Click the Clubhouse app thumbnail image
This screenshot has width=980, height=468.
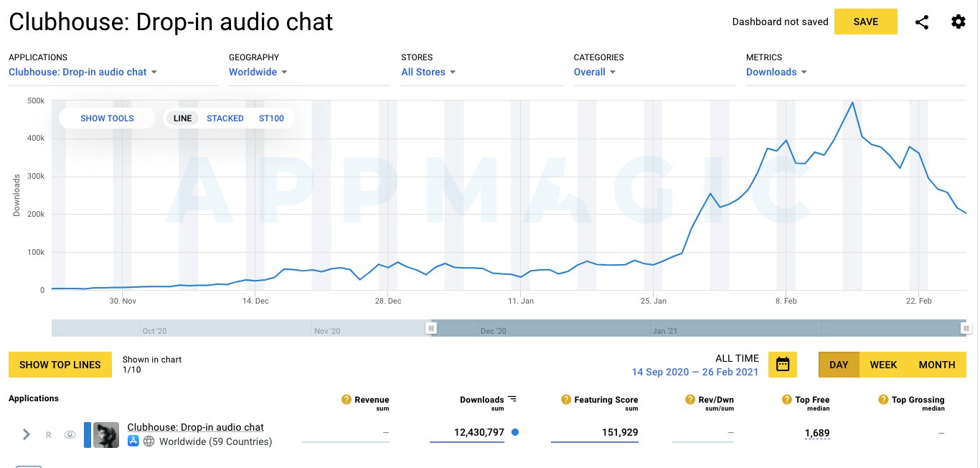click(106, 435)
